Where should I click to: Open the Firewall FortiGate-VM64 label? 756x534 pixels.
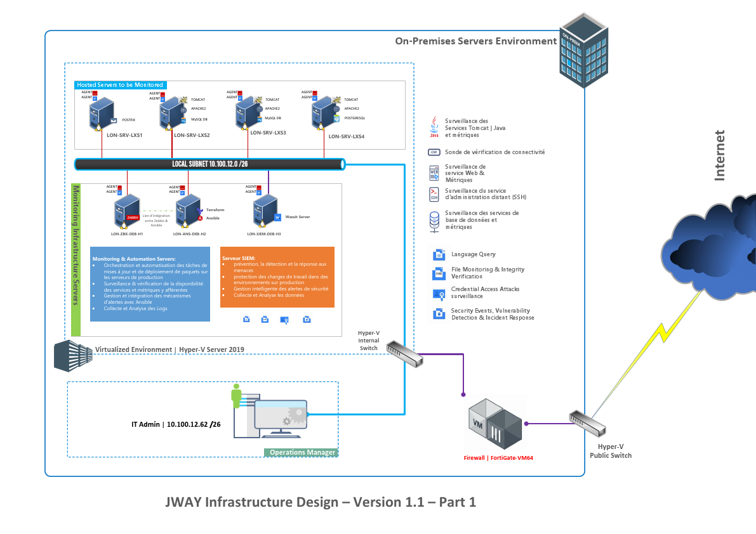[x=498, y=457]
